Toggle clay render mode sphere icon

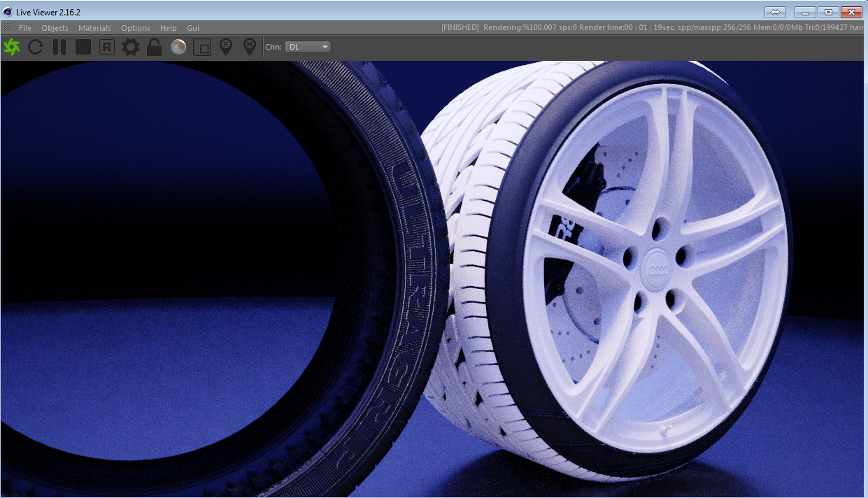pyautogui.click(x=178, y=47)
